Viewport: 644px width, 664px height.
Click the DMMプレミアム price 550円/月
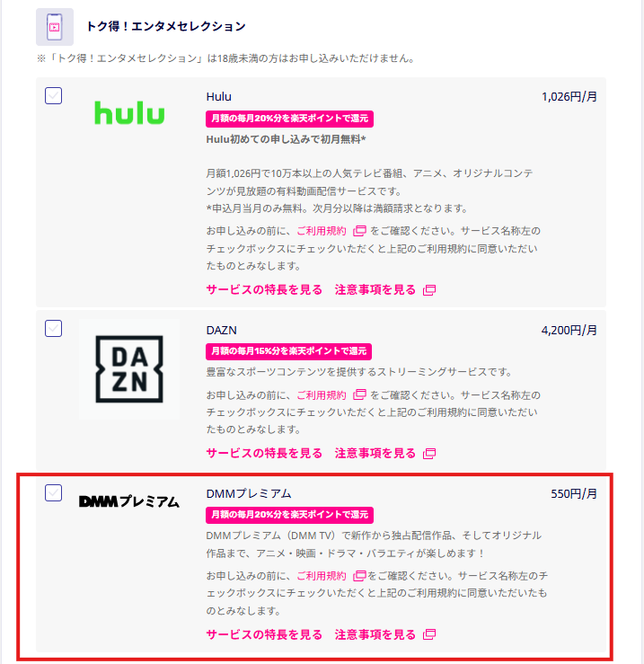574,494
